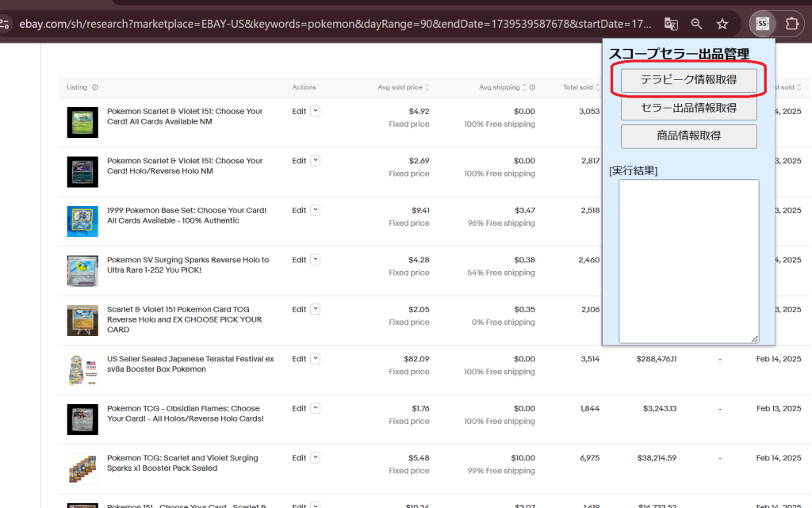
Task: Click the text area resize grip
Action: [755, 339]
